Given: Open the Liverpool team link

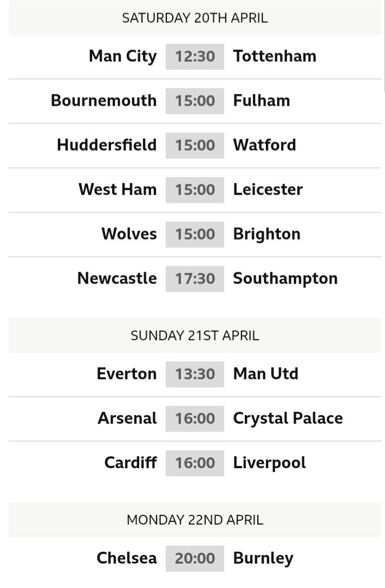Looking at the screenshot, I should coord(270,463).
